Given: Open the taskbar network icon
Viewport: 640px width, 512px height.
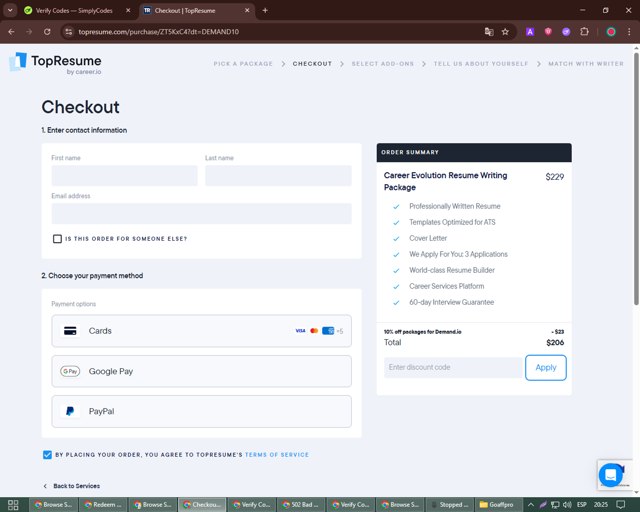Looking at the screenshot, I should [555, 505].
